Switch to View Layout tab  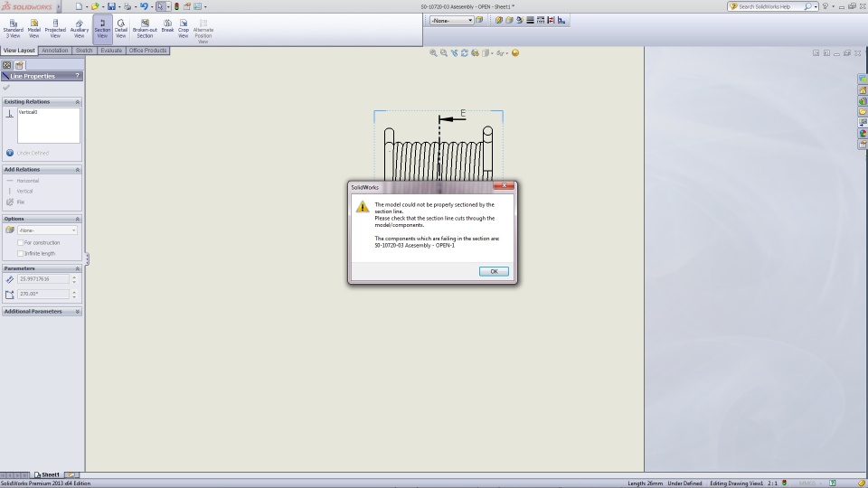(x=19, y=51)
